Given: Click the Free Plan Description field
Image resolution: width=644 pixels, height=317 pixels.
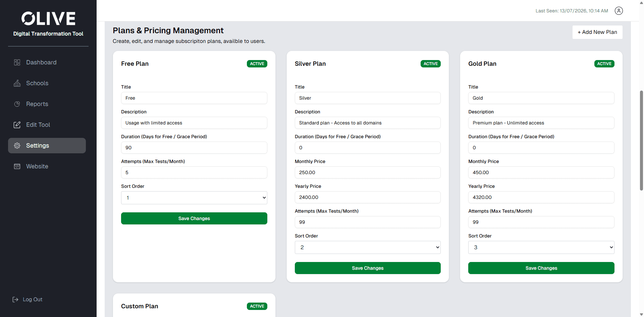Looking at the screenshot, I should click(194, 123).
